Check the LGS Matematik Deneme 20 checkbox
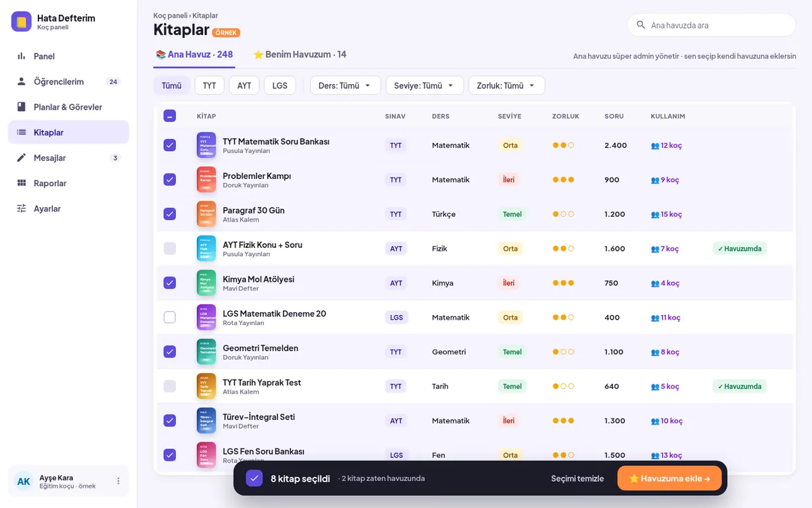Screen dimensions: 812x508 coord(170,317)
